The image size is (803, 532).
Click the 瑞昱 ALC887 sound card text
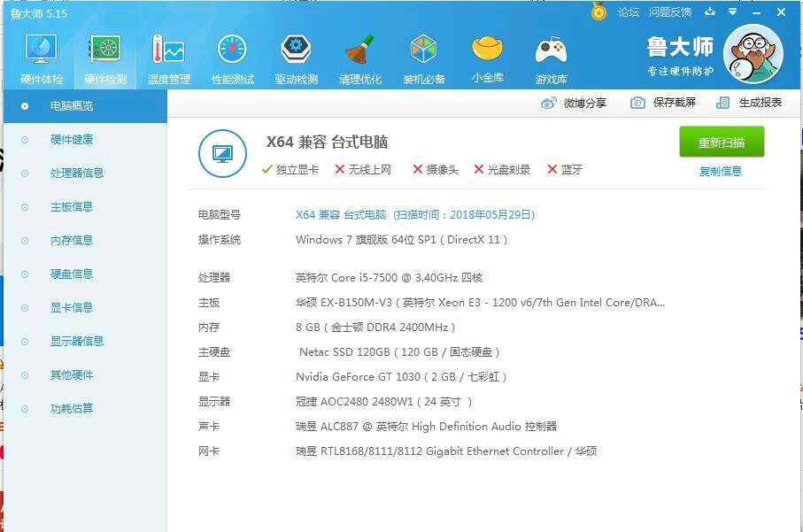click(426, 427)
